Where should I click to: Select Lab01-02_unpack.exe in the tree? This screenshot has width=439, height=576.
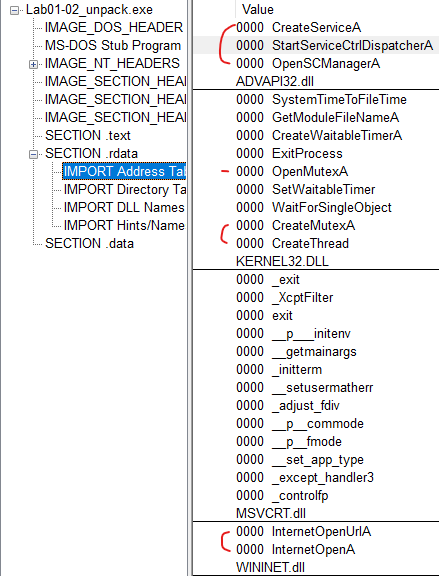click(89, 10)
